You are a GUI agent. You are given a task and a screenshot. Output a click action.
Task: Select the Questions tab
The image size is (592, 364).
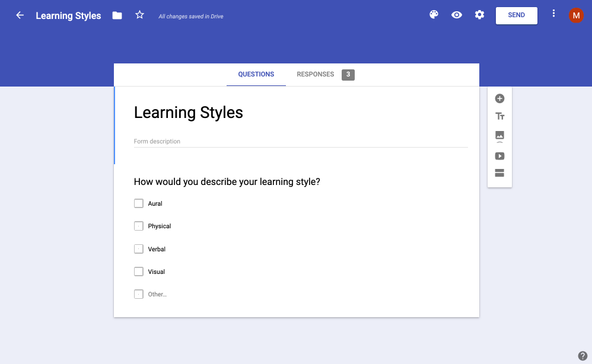click(x=256, y=75)
